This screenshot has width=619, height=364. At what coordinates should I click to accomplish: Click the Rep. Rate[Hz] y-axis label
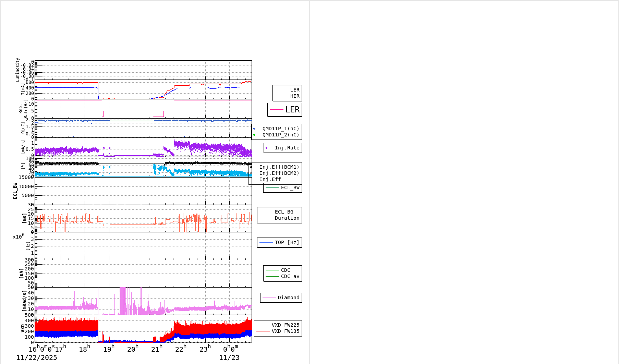click(x=23, y=109)
